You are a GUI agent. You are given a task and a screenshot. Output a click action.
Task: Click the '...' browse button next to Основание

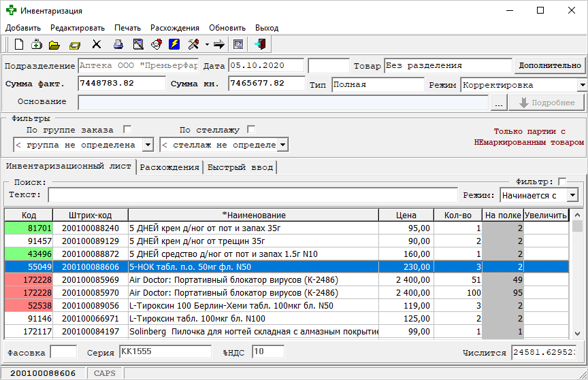pos(499,103)
